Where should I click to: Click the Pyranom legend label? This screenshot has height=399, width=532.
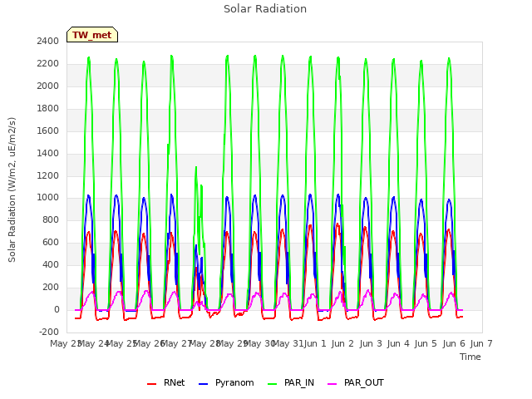click(x=234, y=382)
